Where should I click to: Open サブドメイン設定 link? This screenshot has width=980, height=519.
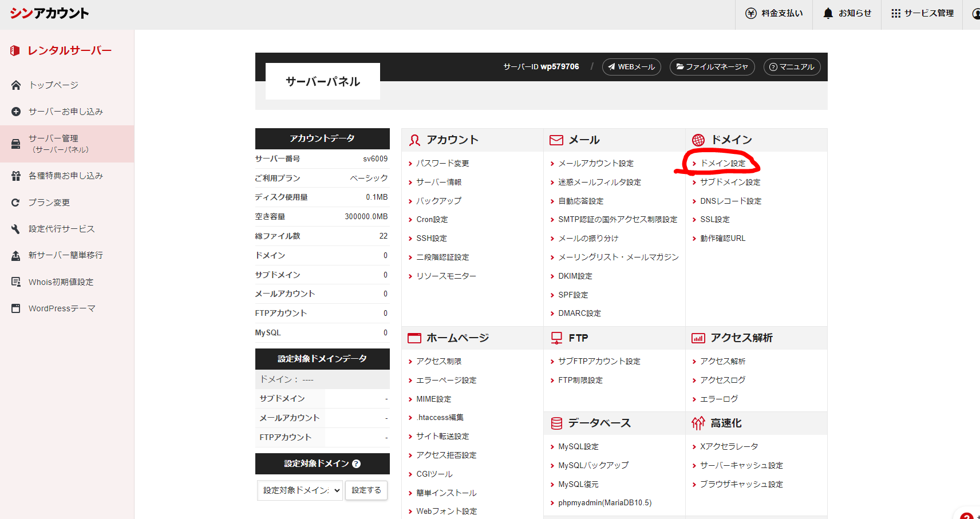[730, 183]
